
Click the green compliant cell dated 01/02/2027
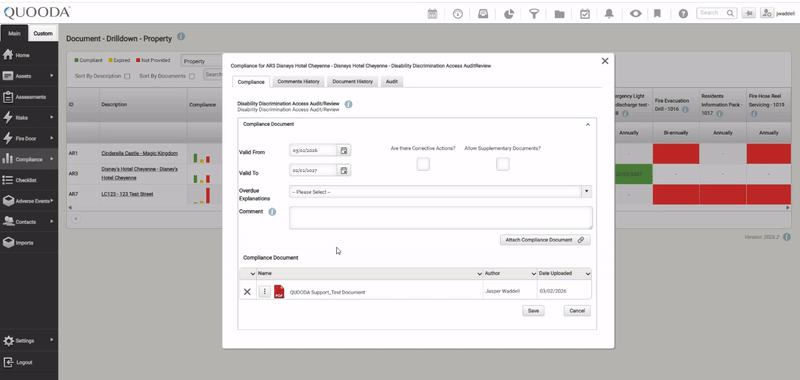pyautogui.click(x=633, y=174)
